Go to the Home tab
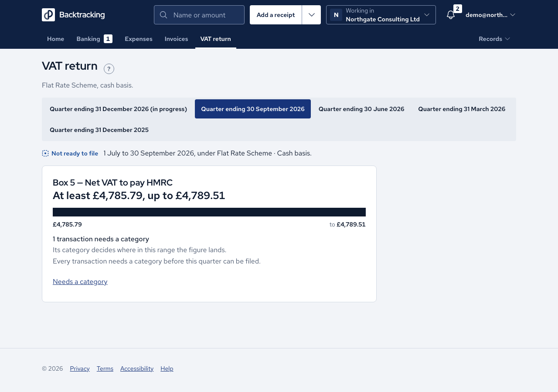This screenshot has height=392, width=558. tap(56, 39)
